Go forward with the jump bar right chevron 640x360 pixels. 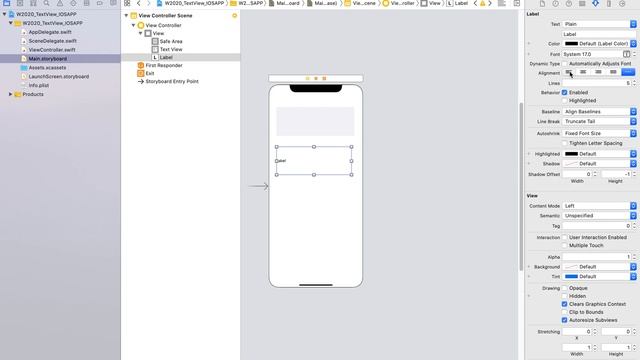[148, 3]
